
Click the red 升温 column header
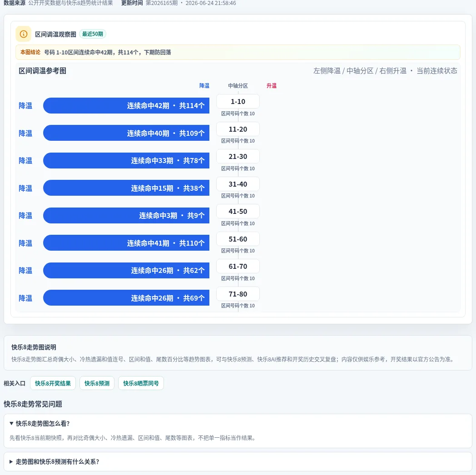coord(272,85)
